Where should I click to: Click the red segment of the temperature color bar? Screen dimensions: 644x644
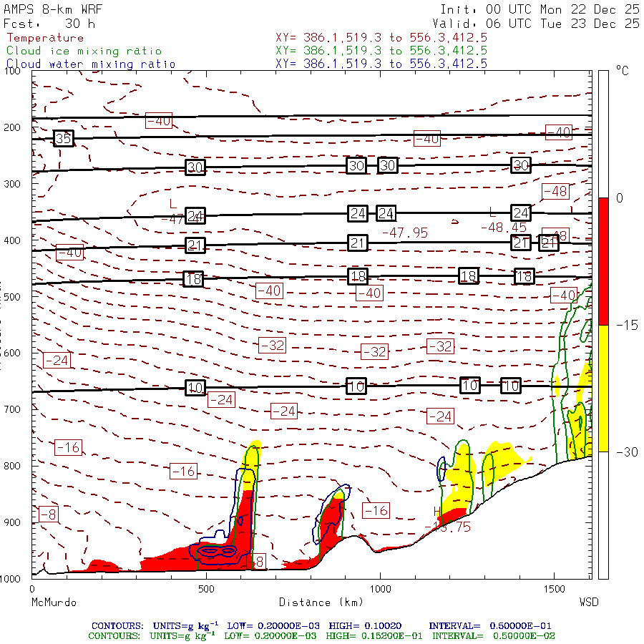pyautogui.click(x=603, y=261)
